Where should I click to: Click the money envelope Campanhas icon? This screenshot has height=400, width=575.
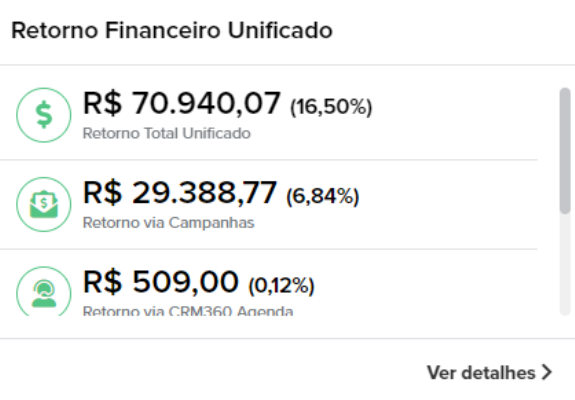click(44, 204)
